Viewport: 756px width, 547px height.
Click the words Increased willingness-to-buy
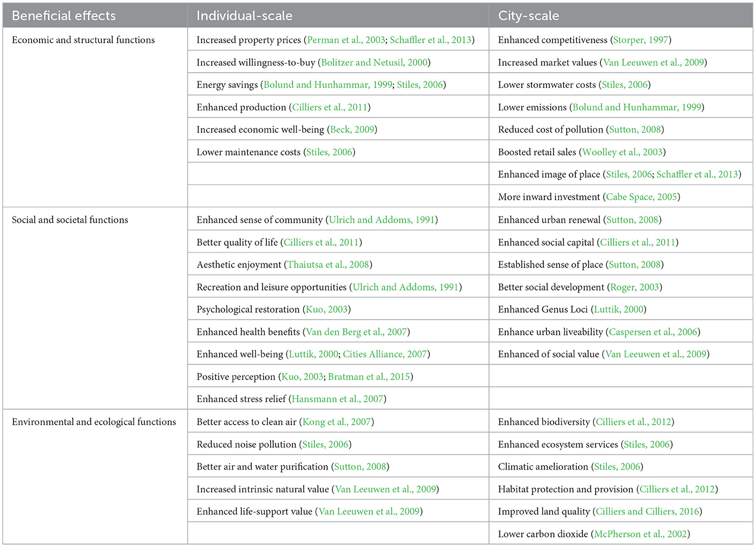(256, 62)
